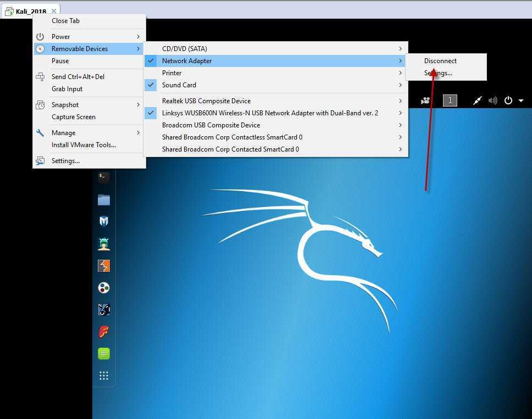Toggle the Network Adapter check mark

point(151,60)
